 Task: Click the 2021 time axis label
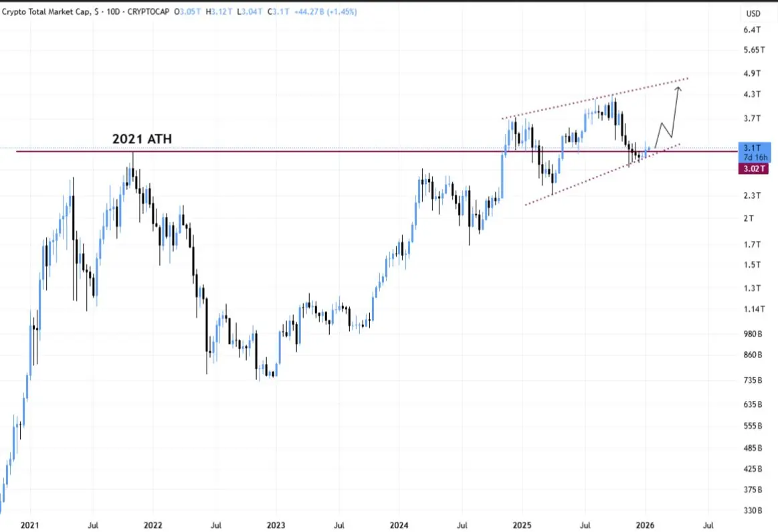(30, 525)
